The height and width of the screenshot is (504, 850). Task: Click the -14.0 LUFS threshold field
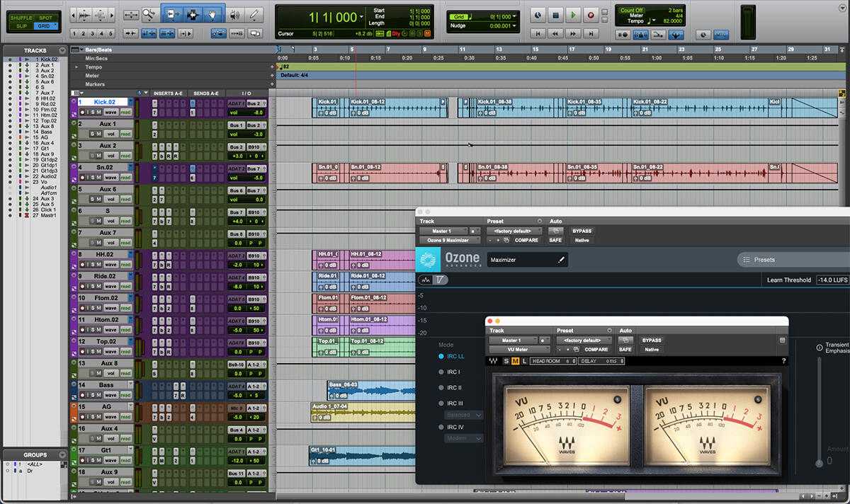(x=832, y=280)
